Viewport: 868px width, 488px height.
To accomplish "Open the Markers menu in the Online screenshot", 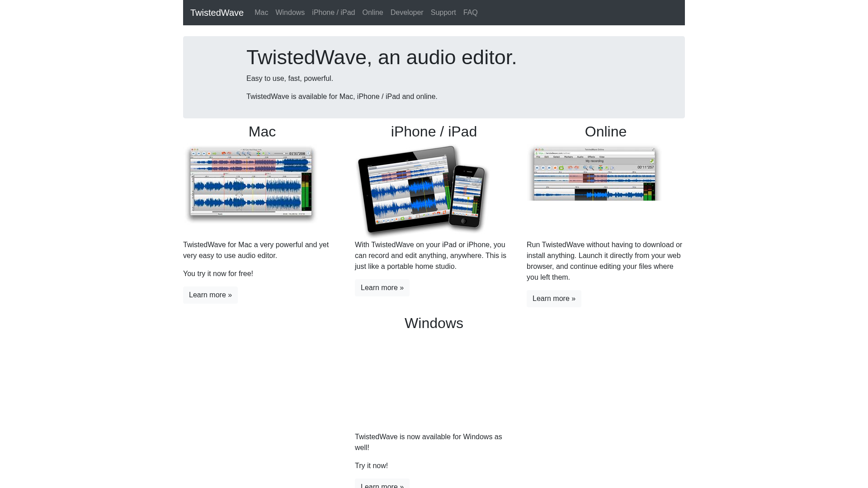I will 569,157.
